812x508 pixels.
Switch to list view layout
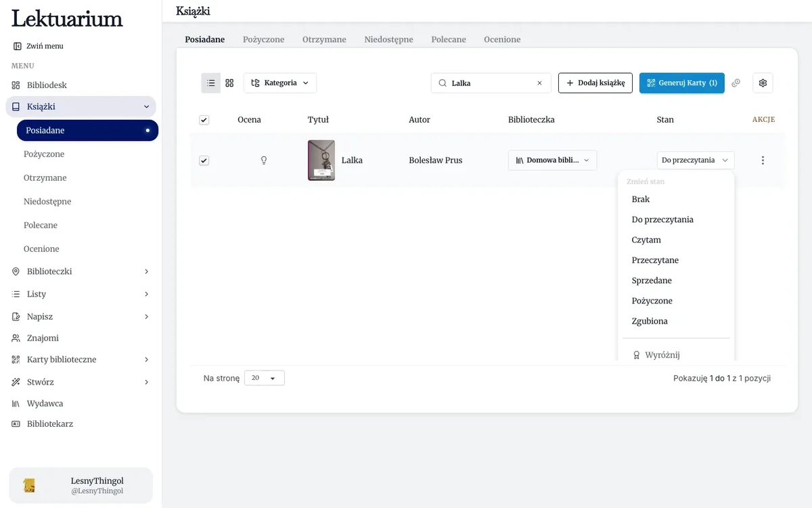(211, 83)
